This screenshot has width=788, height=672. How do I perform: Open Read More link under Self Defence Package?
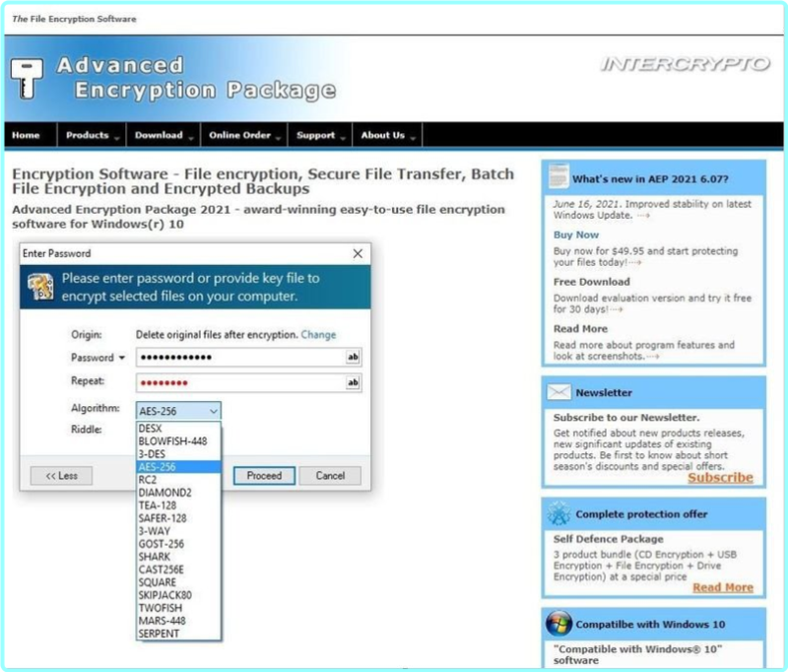click(x=723, y=587)
